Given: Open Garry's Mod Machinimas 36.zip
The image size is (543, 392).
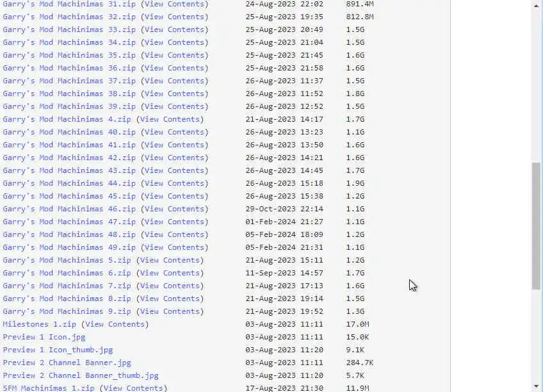Looking at the screenshot, I should 69,69.
